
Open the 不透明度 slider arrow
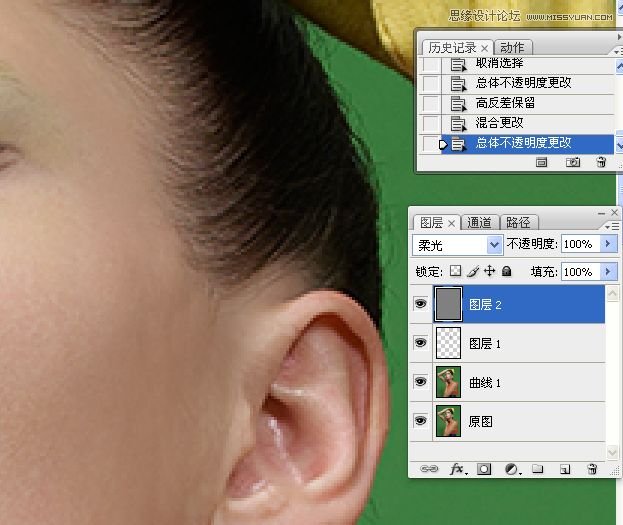pyautogui.click(x=608, y=244)
